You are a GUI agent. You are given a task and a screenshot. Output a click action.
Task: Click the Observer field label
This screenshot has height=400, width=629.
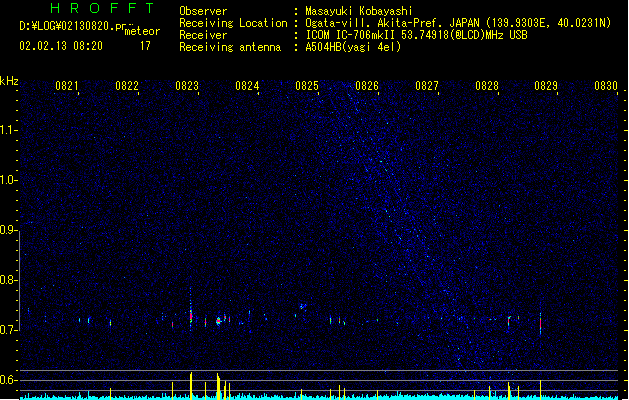pyautogui.click(x=203, y=11)
